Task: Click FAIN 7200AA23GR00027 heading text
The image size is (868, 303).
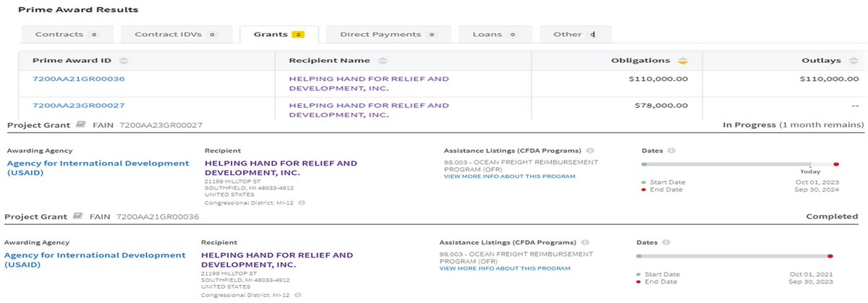Action: pyautogui.click(x=148, y=125)
